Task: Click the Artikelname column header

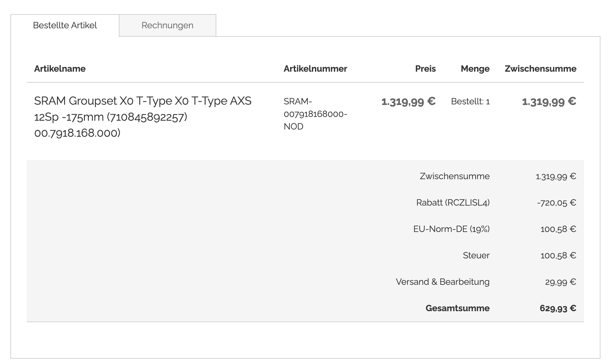Action: (60, 69)
